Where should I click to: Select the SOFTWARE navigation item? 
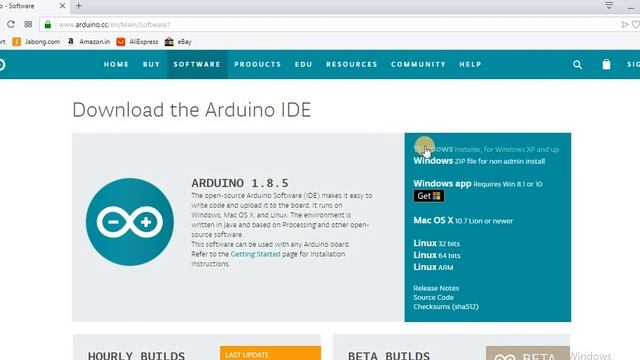197,64
